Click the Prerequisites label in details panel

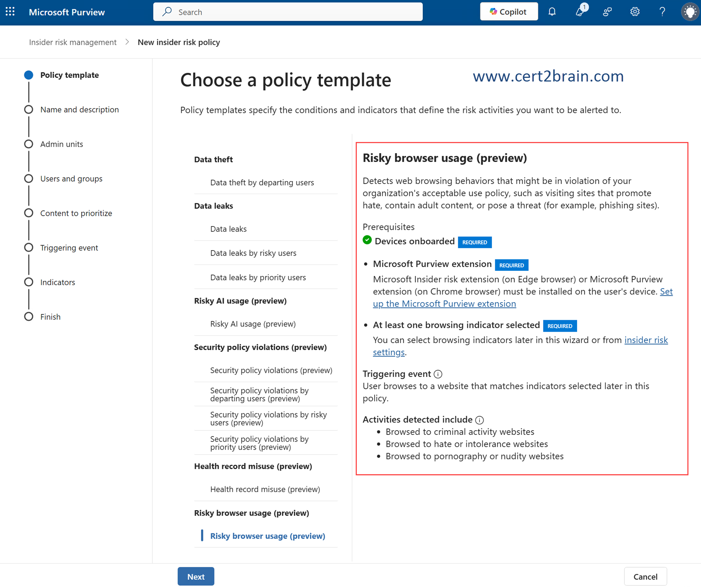point(389,226)
